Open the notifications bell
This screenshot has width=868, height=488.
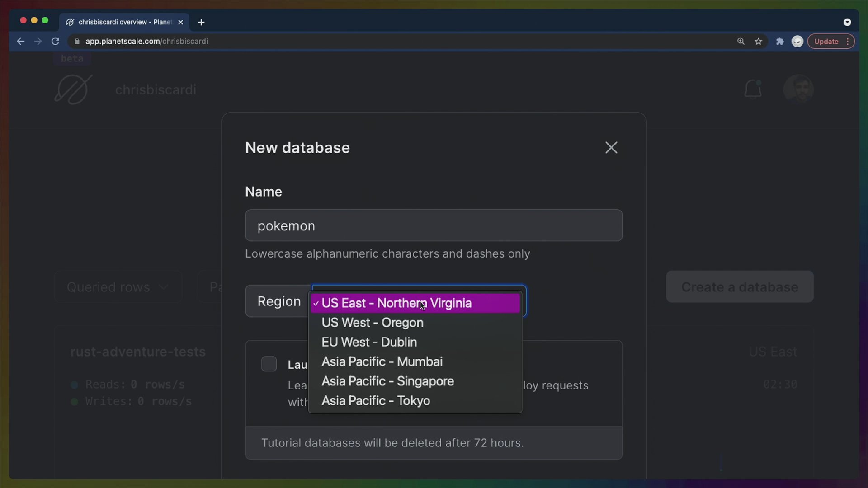[753, 89]
